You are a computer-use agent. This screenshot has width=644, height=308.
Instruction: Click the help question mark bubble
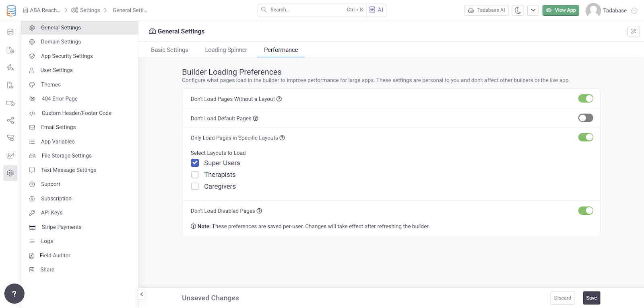click(14, 294)
